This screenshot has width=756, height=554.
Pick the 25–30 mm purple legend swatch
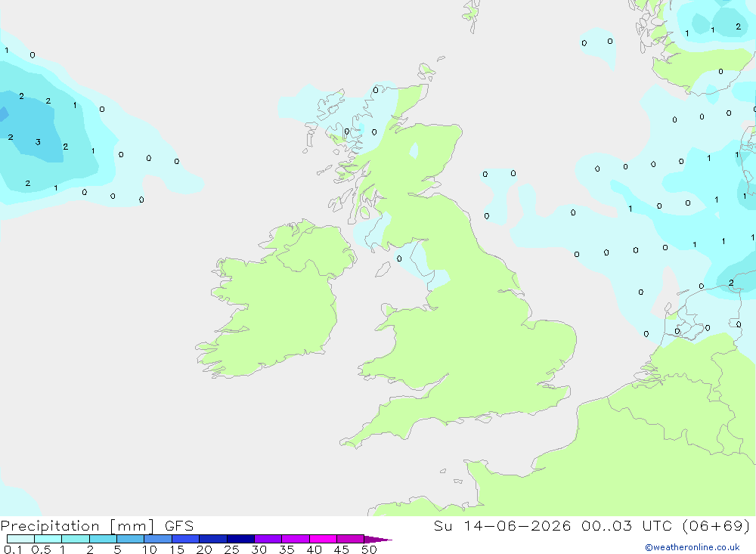coord(240,539)
